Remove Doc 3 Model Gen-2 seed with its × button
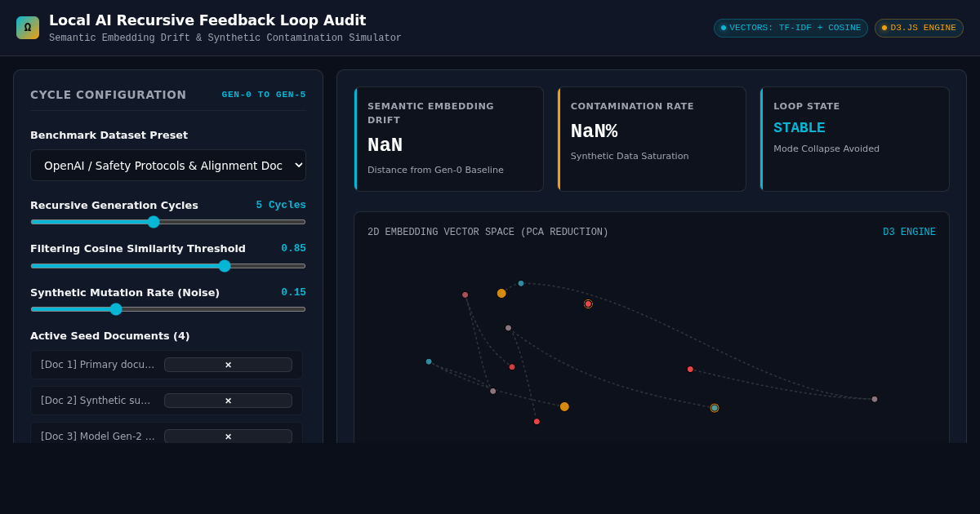The image size is (980, 514). (228, 436)
